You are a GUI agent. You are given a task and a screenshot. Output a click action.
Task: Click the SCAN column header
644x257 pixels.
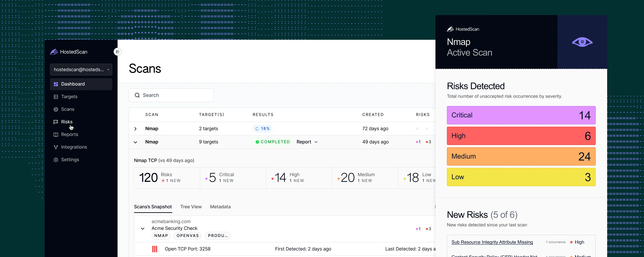[x=152, y=114]
